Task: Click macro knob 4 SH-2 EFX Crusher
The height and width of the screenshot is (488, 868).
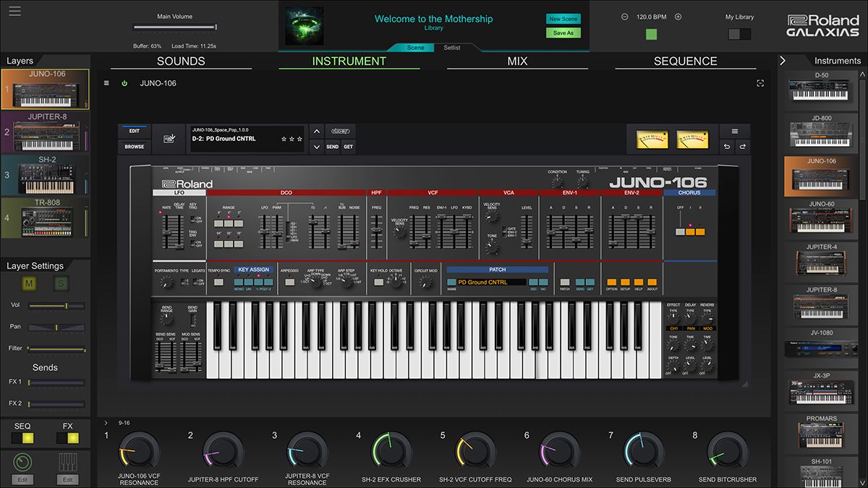Action: 391,450
